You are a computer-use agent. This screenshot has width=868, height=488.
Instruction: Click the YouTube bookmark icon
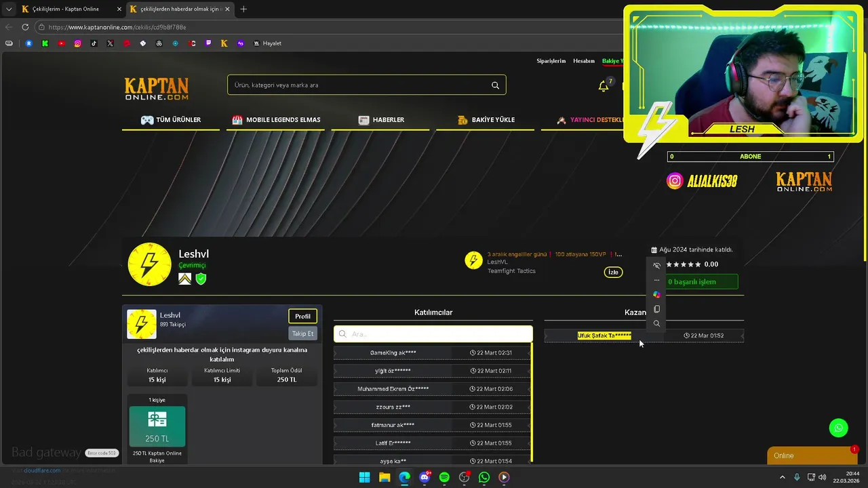click(x=61, y=43)
